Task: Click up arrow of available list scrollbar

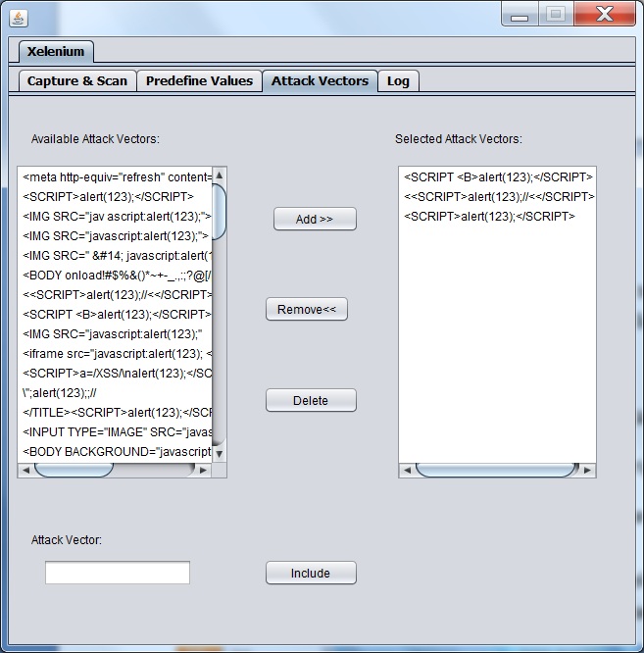Action: tap(220, 175)
